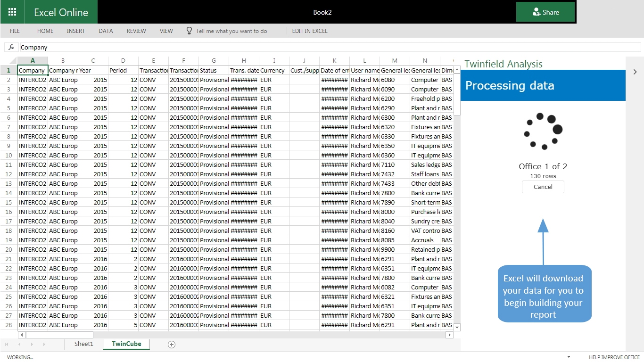Click the WORKING... status bar text

tap(20, 357)
